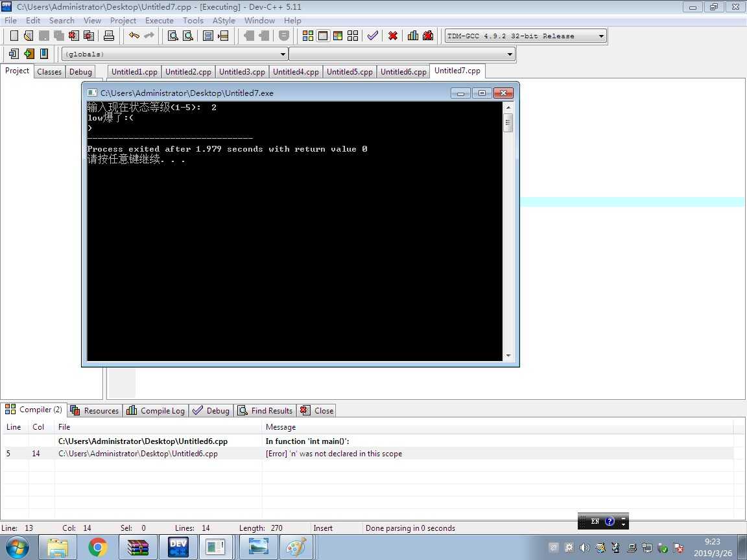Click the Delete Profiling Information icon

coord(428,36)
